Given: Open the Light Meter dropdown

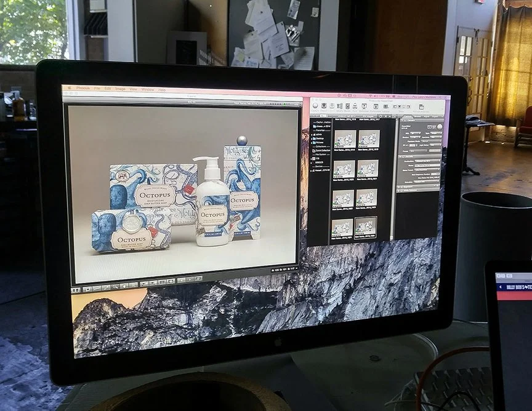Looking at the screenshot, I should [x=435, y=145].
